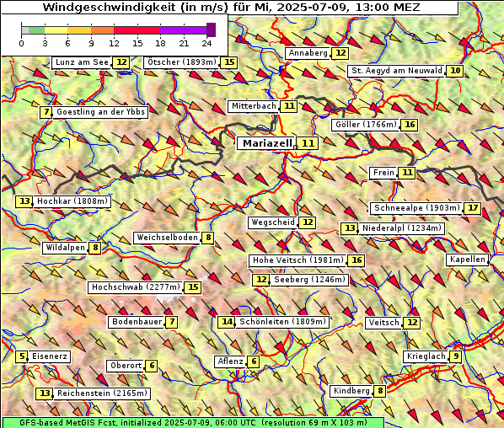Click the green 1-3 legend color band
This screenshot has height=428, width=504.
[x=36, y=30]
